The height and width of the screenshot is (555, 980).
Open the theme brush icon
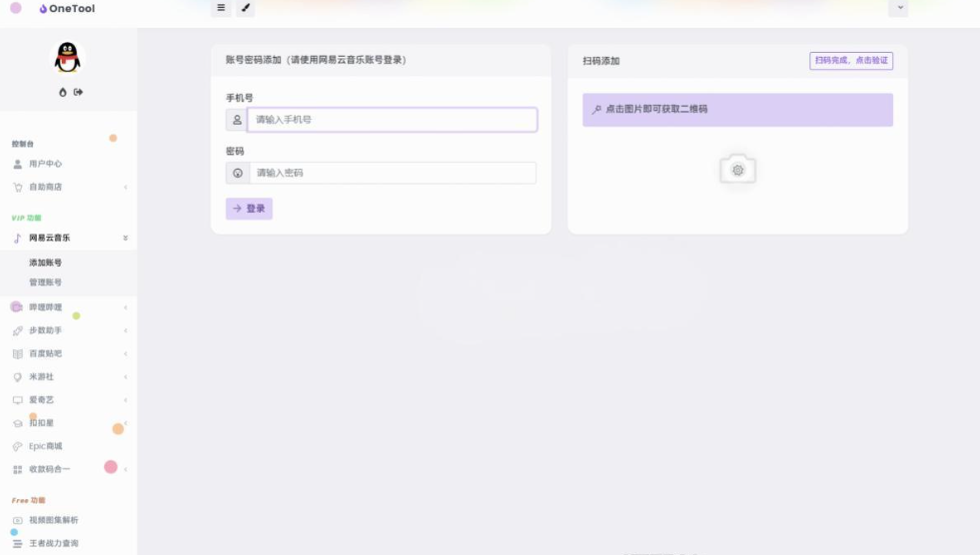246,8
